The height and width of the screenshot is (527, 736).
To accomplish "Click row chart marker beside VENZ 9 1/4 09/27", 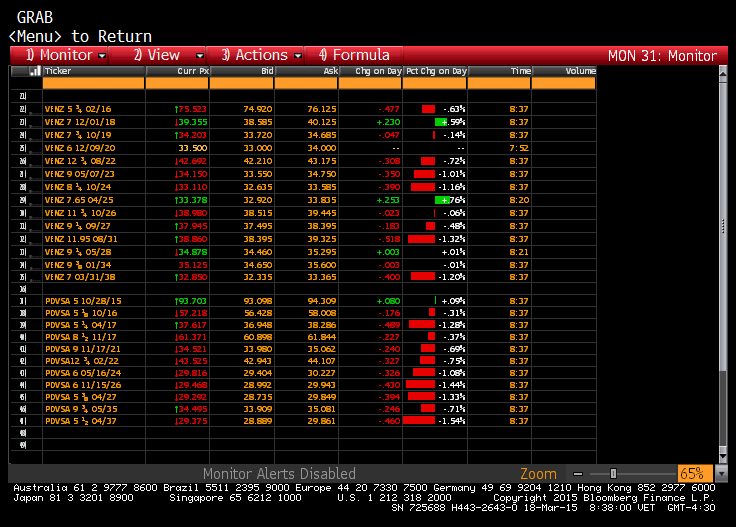I will 34,229.
